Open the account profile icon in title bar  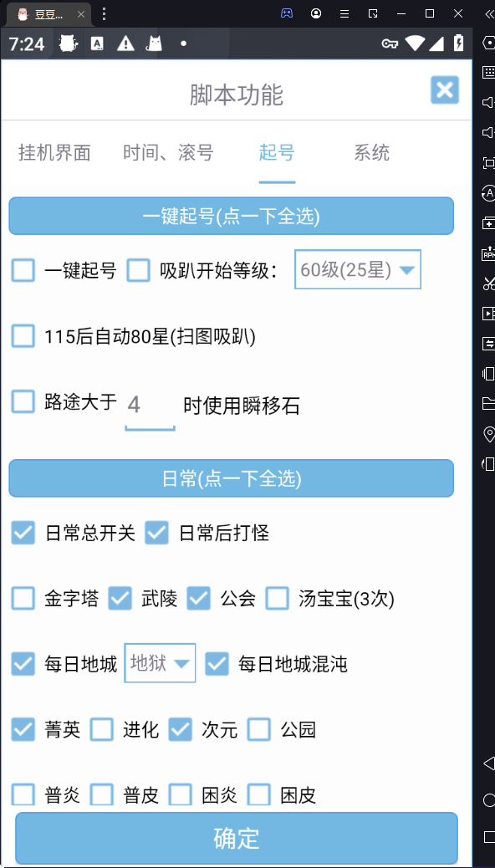pos(316,14)
